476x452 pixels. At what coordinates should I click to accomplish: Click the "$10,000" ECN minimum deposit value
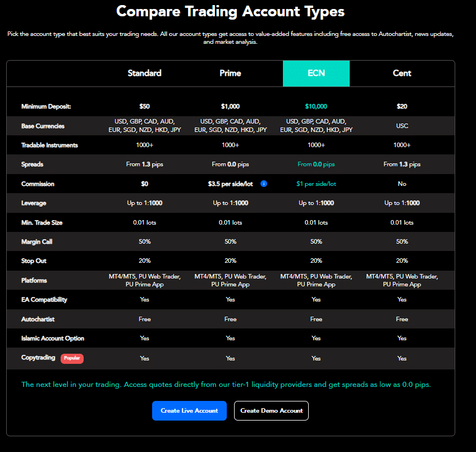pos(316,107)
